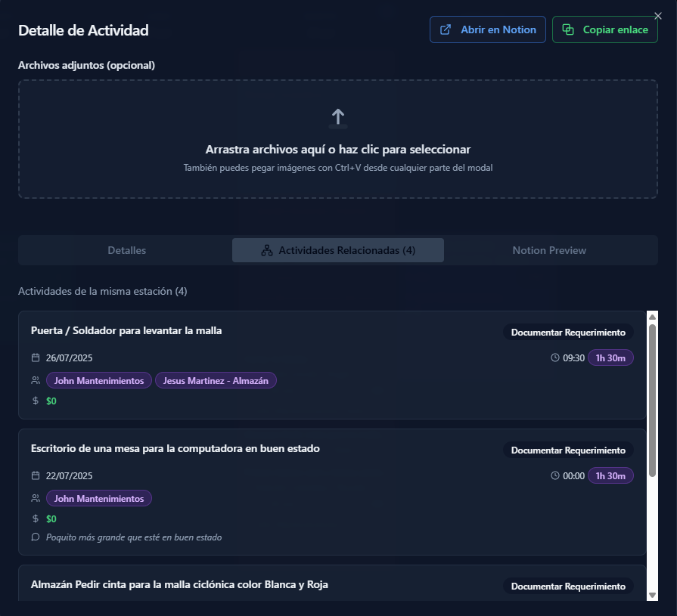Click text Arrastra archivos aquí o haz clic para seleccionar
The height and width of the screenshot is (616, 677).
338,149
